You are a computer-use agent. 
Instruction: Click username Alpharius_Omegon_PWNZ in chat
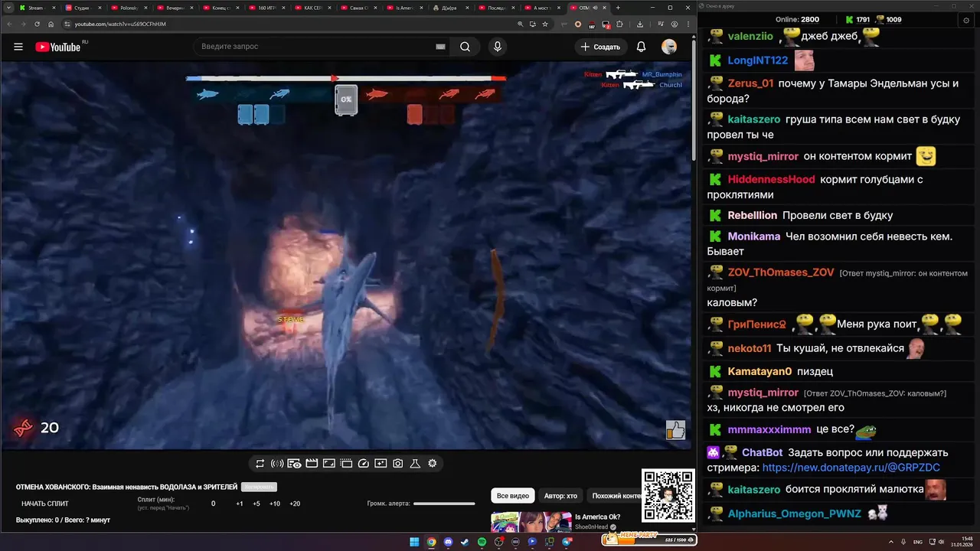(x=794, y=514)
